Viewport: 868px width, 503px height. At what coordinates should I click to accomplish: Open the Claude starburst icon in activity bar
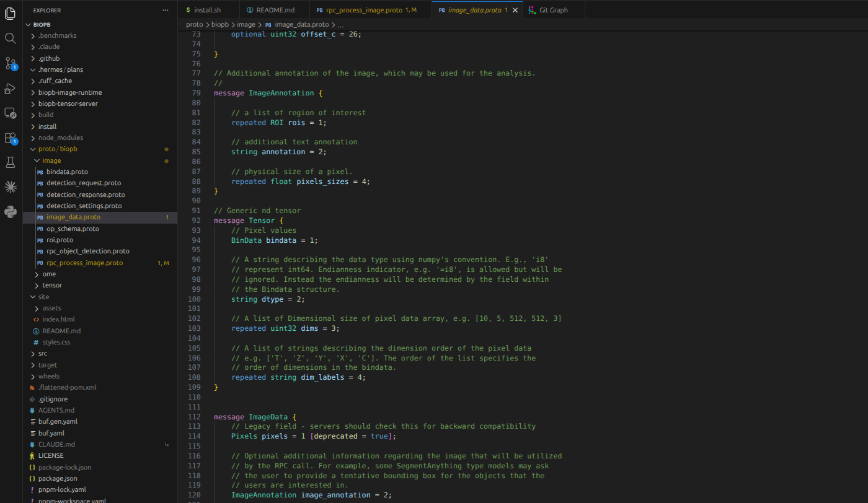[x=11, y=187]
